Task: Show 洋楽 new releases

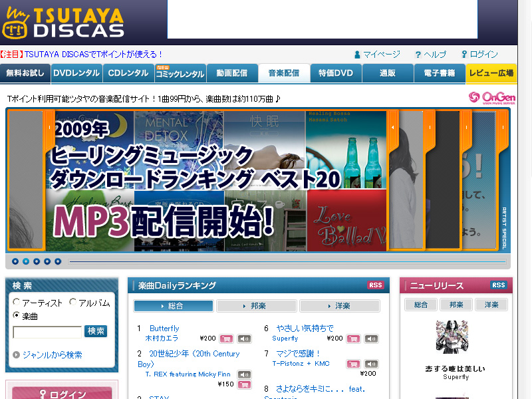Action: [491, 305]
